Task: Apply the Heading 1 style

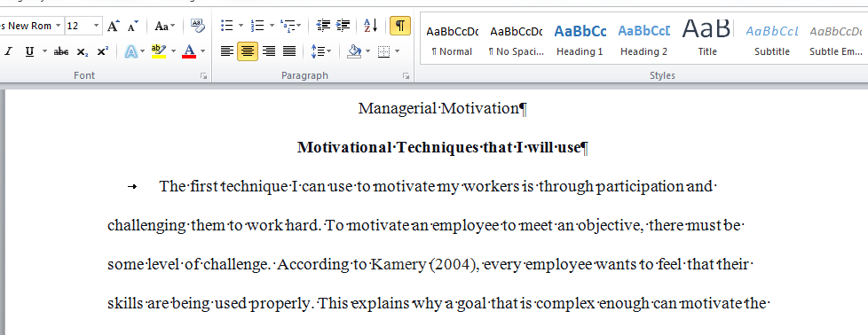Action: tap(580, 39)
